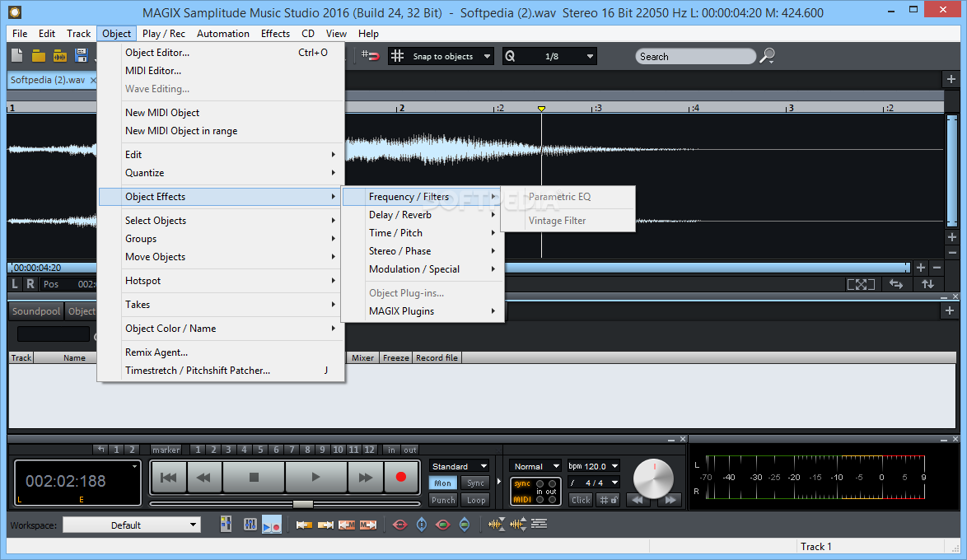Switch to Soundpool tab
Viewport: 967px width, 560px height.
point(36,310)
